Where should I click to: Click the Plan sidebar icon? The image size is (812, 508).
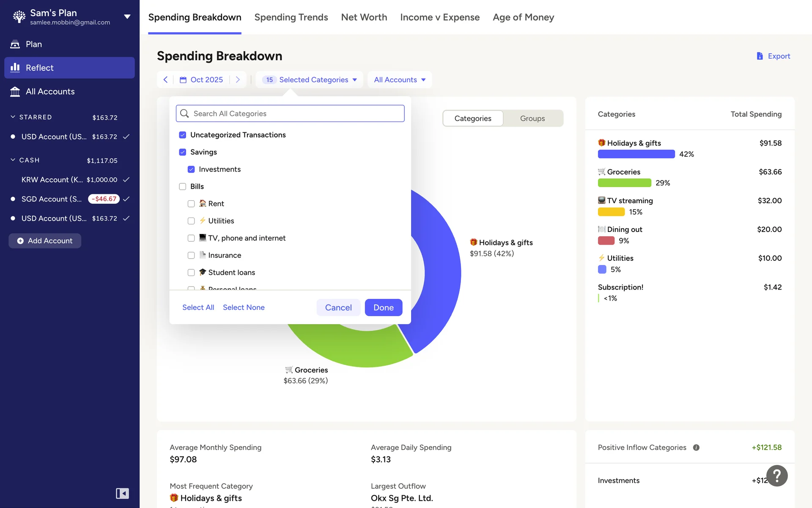tap(15, 44)
